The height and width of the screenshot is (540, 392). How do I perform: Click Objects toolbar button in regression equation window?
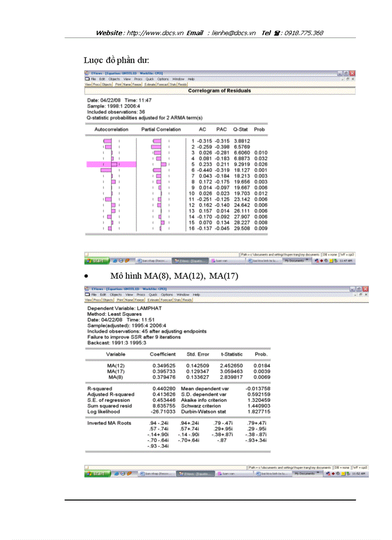107,300
